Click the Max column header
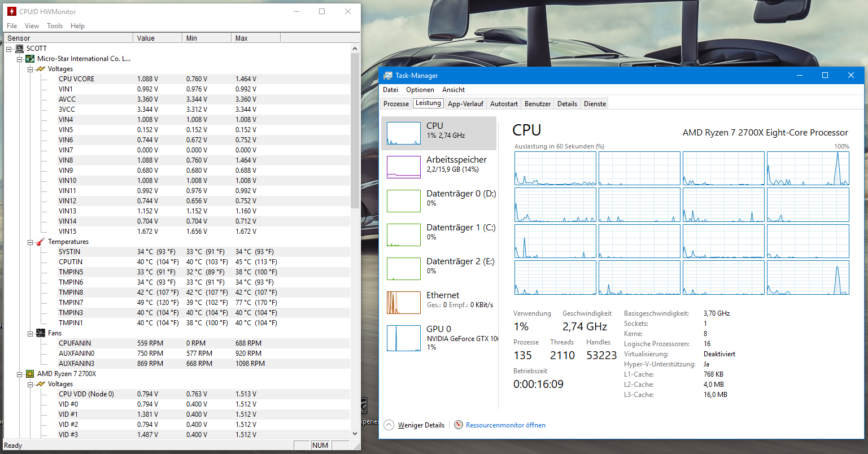Image resolution: width=868 pixels, height=454 pixels. point(256,38)
